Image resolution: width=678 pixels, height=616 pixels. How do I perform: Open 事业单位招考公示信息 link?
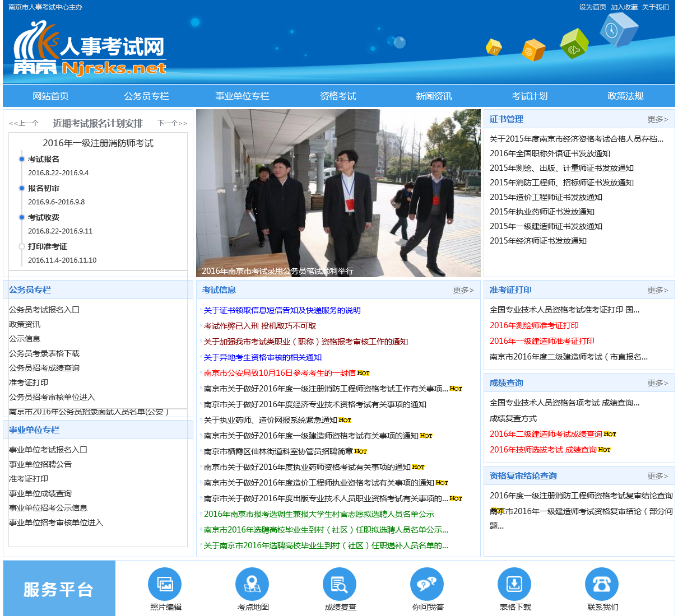(48, 508)
